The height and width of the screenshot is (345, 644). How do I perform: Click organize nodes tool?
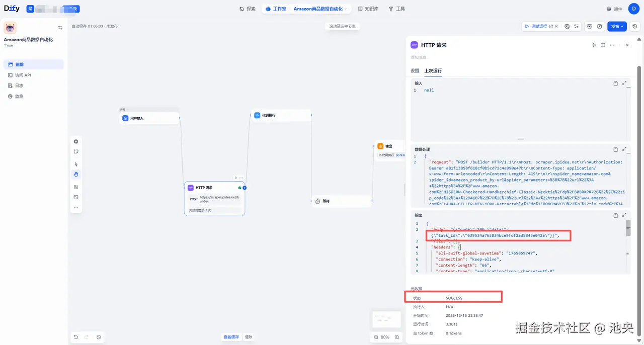pos(76,187)
